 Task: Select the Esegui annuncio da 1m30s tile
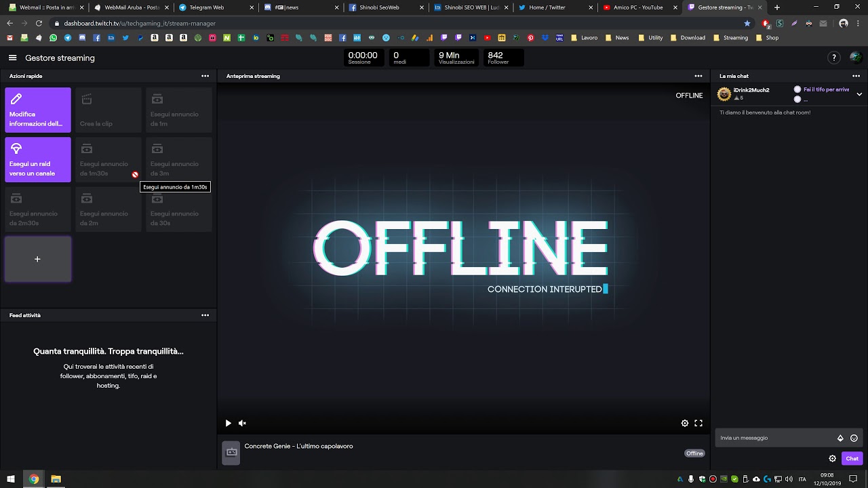point(108,159)
